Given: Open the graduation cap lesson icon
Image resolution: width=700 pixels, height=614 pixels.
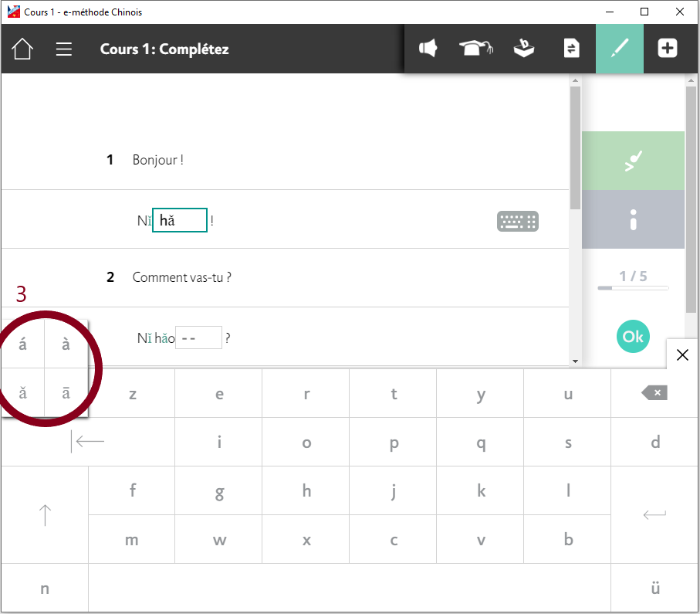Looking at the screenshot, I should [475, 49].
